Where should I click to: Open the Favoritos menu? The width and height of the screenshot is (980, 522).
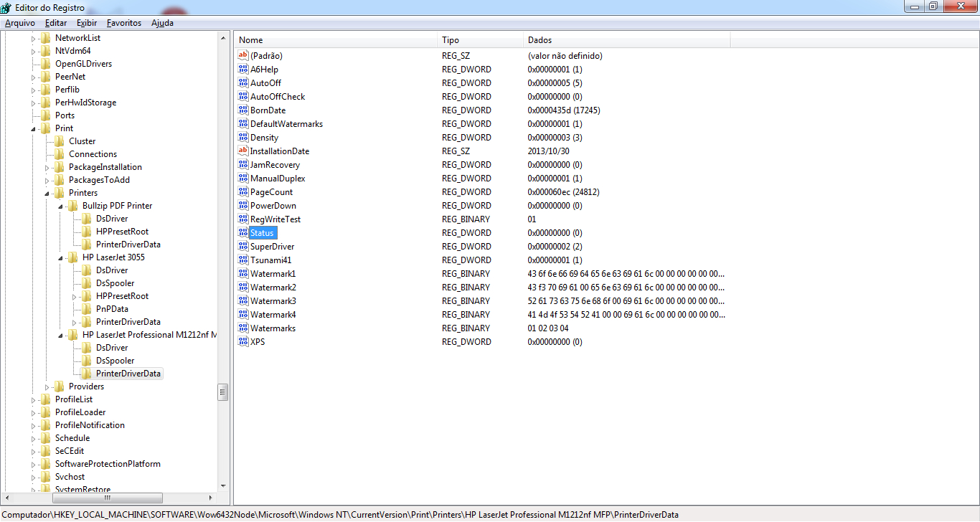[x=123, y=22]
